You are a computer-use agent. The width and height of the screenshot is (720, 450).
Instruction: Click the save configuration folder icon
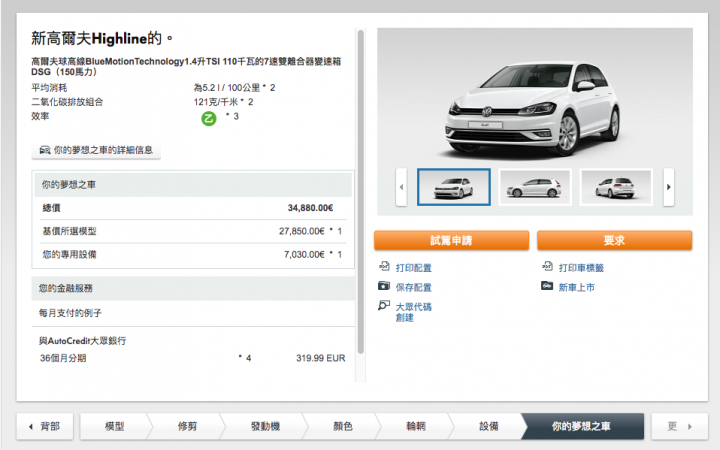(x=384, y=286)
